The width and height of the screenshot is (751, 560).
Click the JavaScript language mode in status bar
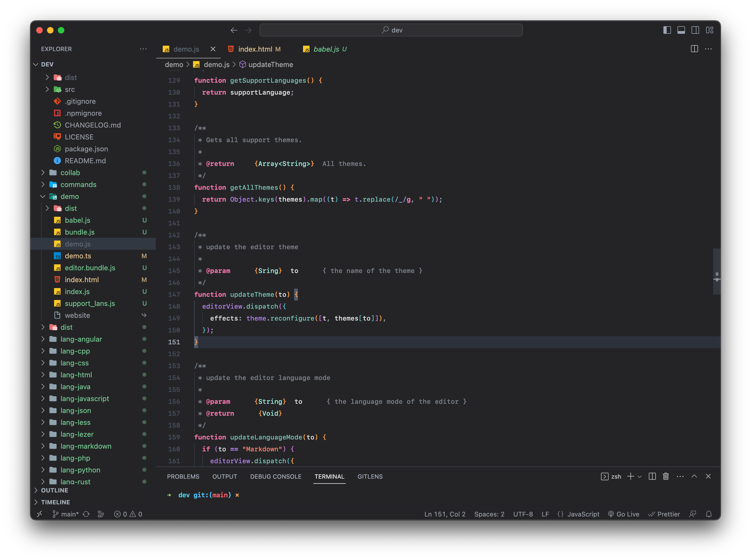583,514
